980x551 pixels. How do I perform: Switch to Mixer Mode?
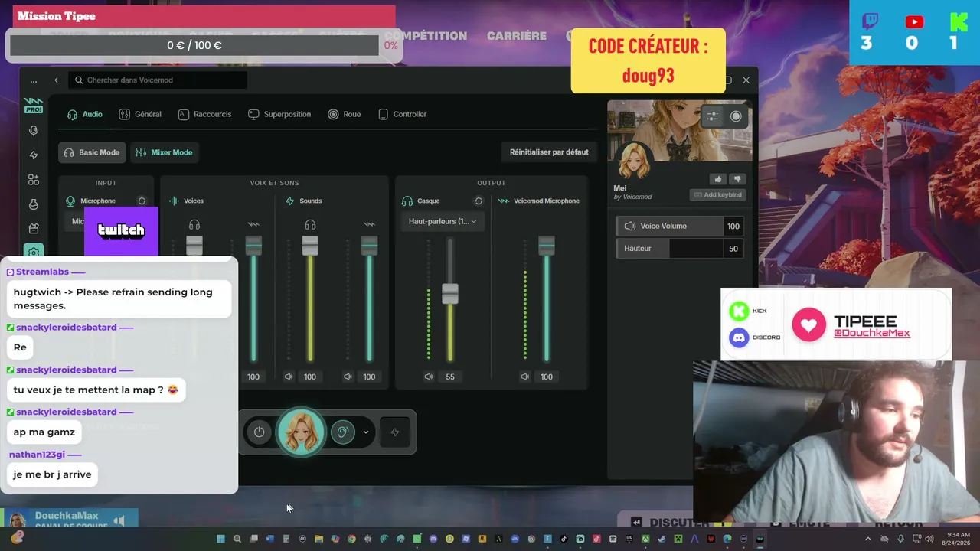[x=164, y=152]
